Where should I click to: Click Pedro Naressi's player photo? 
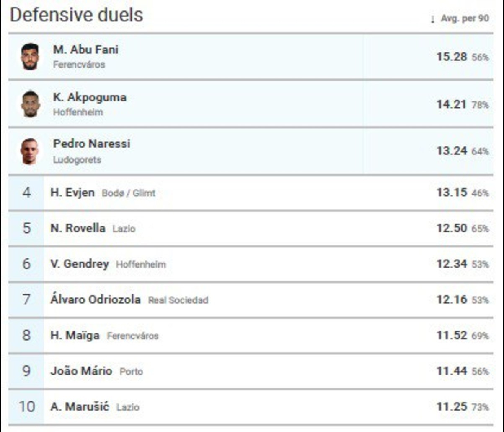29,151
